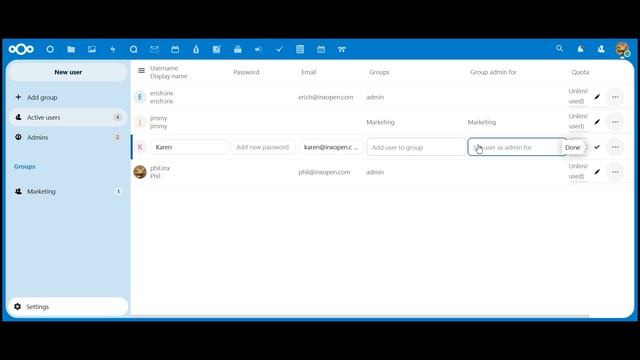Open the search magnifier in the header
Viewport: 640px width, 360px height.
coord(560,49)
